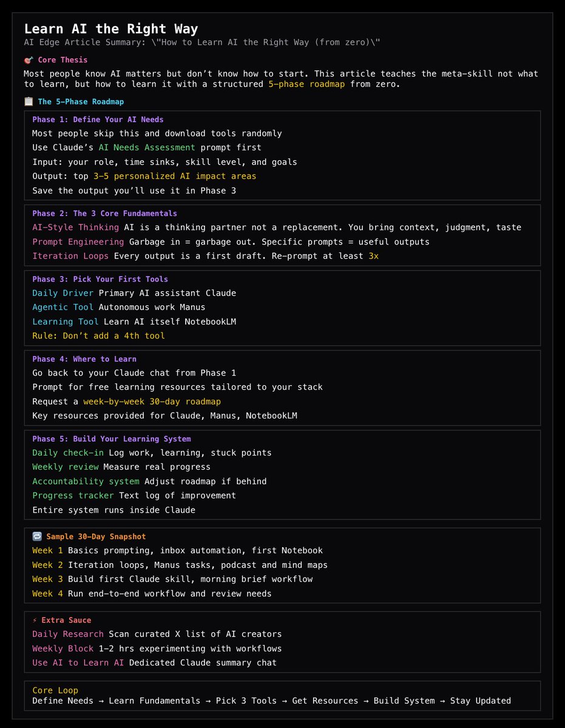This screenshot has width=565, height=728.
Task: Click the green 'Accountability system' label
Action: [x=86, y=481]
